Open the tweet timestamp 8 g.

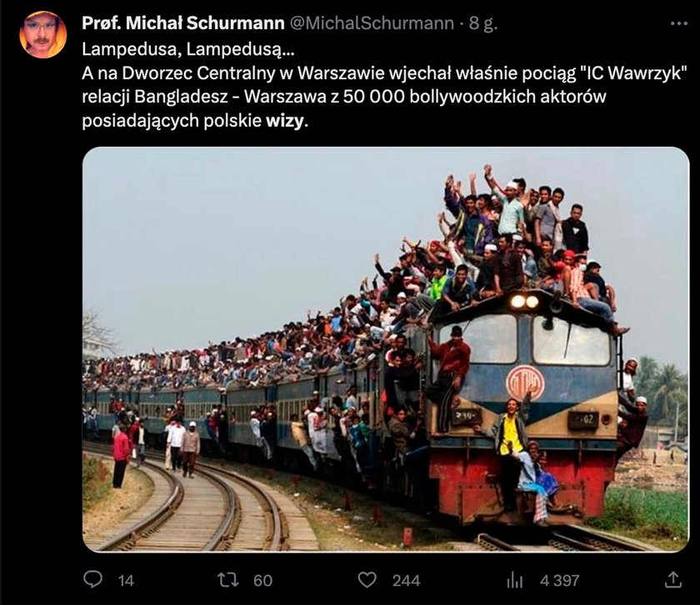coord(483,23)
